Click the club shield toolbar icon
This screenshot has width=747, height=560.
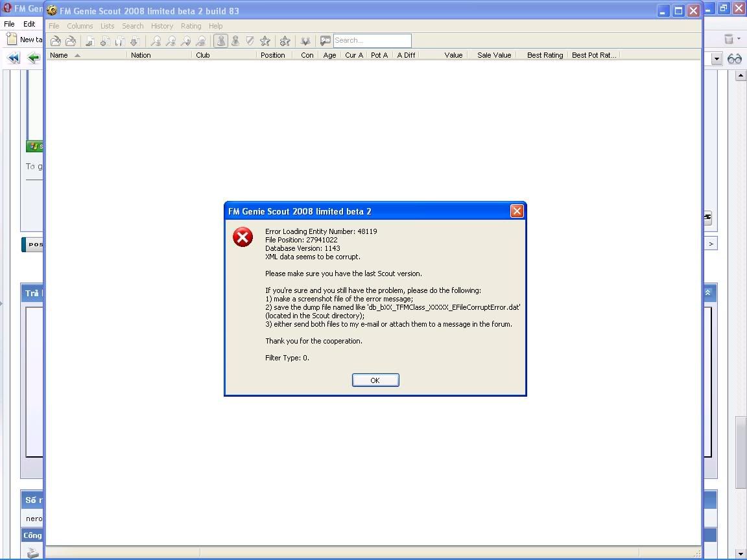pos(250,41)
